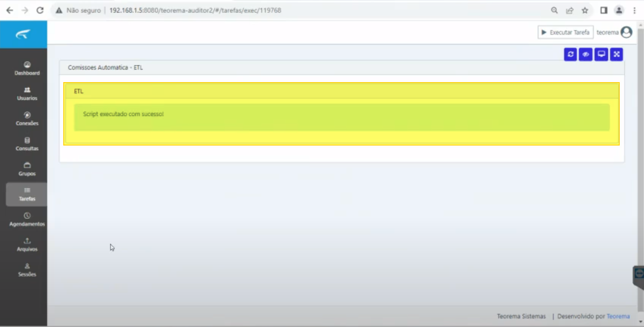
Task: Open the browser side panel icon
Action: [x=603, y=10]
